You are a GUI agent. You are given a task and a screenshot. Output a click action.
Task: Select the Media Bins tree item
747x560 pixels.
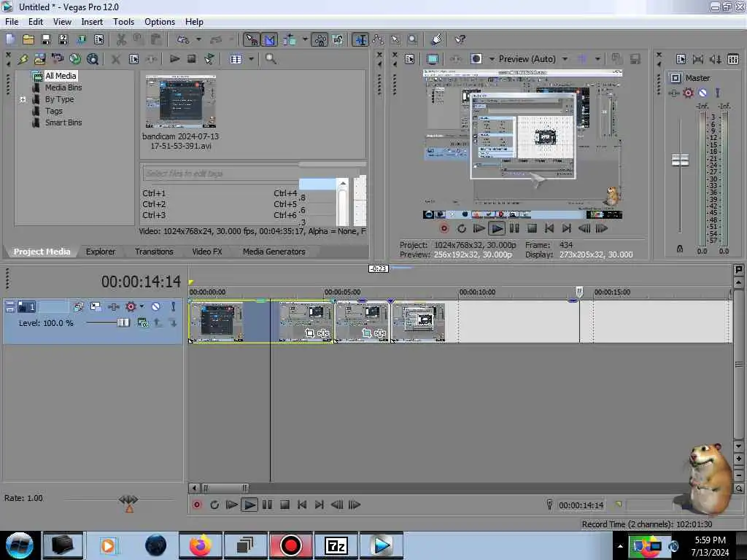coord(63,87)
